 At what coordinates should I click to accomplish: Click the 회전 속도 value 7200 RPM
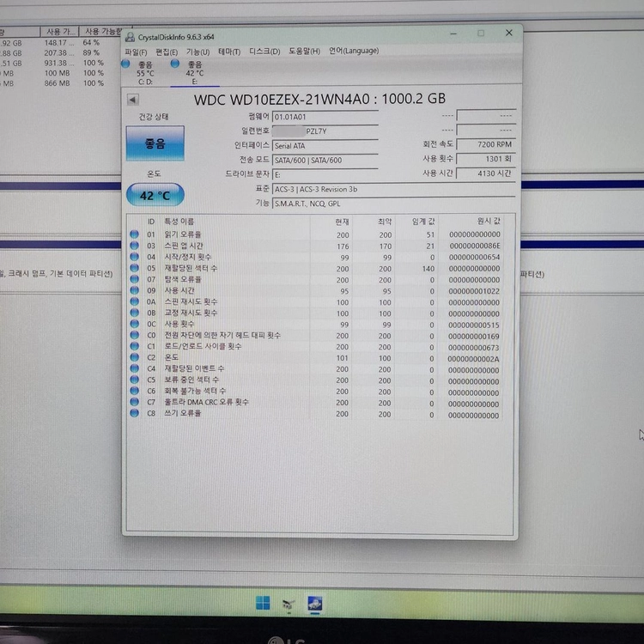tap(486, 144)
